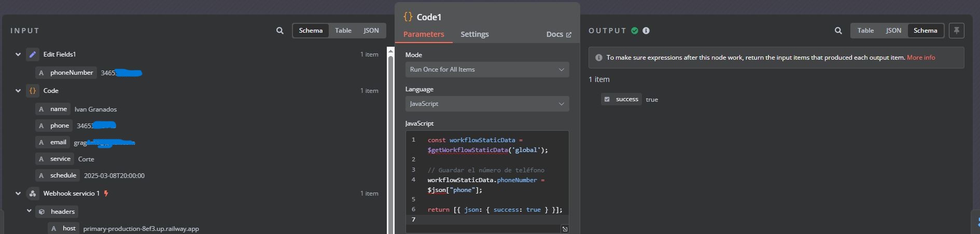980x234 pixels.
Task: Switch output view to Table
Action: pos(865,31)
